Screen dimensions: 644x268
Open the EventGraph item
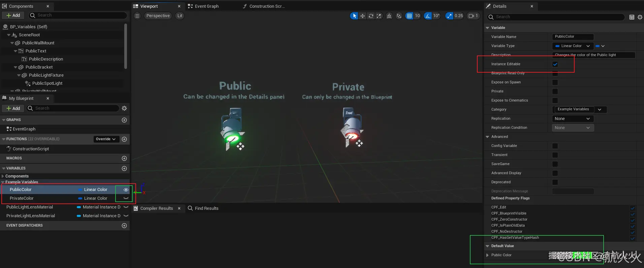pyautogui.click(x=24, y=129)
